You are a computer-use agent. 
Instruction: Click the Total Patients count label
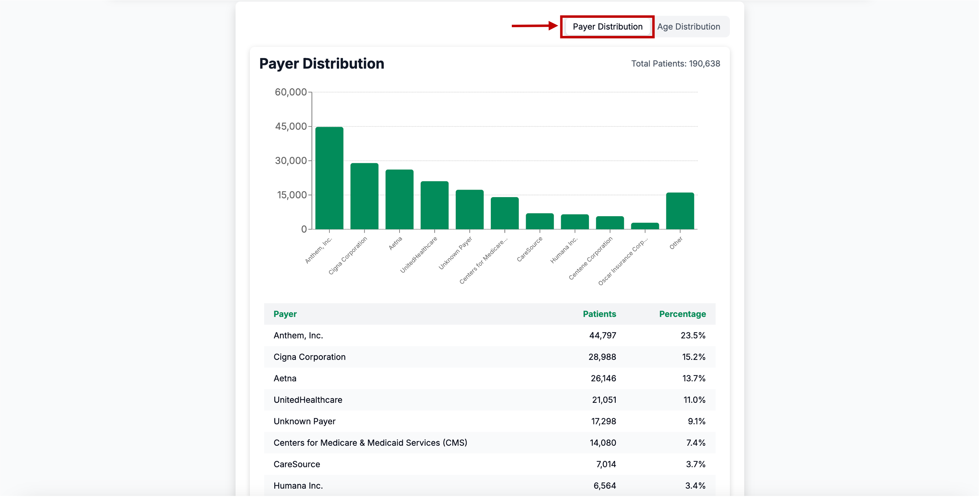[675, 63]
